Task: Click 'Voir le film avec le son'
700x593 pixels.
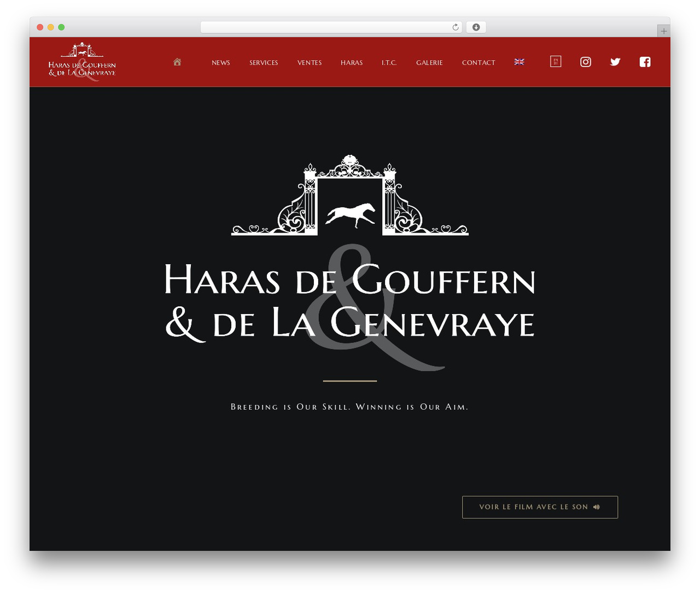Action: point(540,507)
